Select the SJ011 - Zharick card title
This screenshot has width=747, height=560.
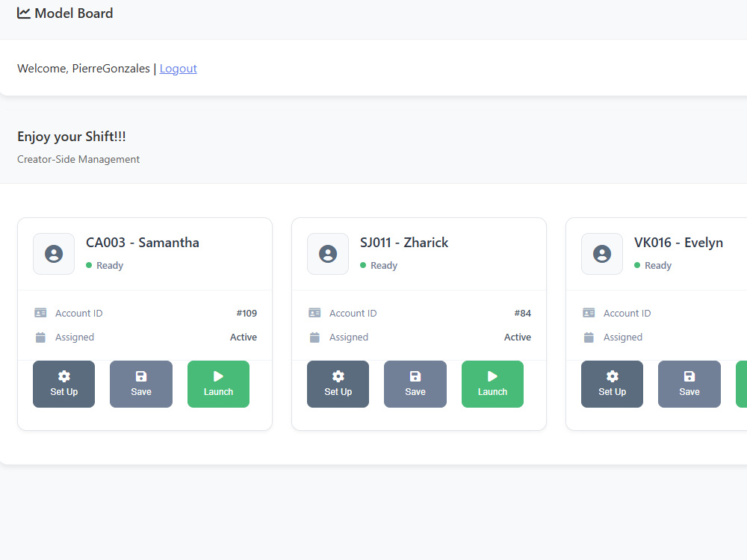click(x=404, y=243)
